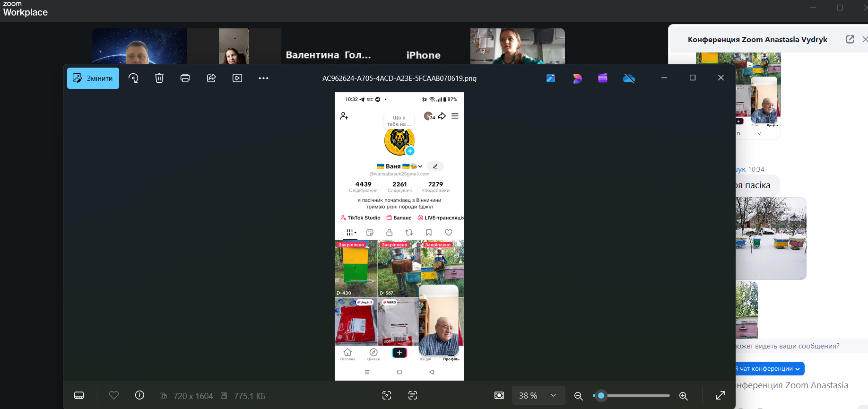Zoom out using the minus magnifier
Screen dimensions: 868x409
pyautogui.click(x=578, y=396)
